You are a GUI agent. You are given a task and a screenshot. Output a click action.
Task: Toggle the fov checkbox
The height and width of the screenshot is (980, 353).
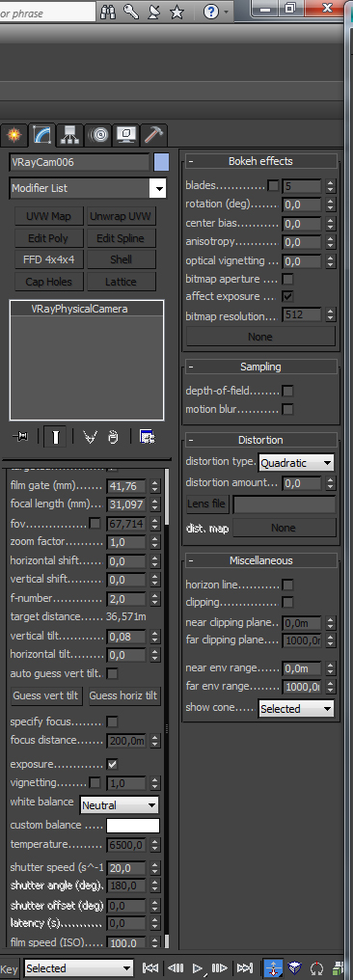point(95,523)
